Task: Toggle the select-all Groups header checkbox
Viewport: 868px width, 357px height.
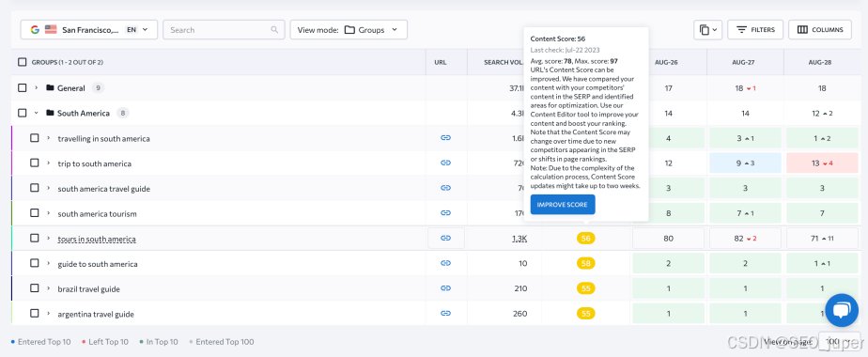Action: (23, 62)
